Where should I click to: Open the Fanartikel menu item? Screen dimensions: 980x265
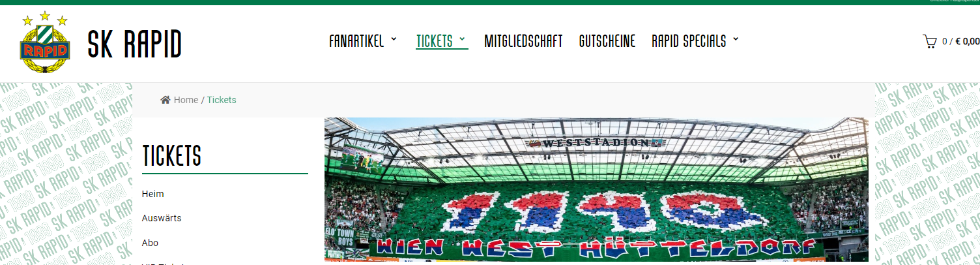(x=356, y=41)
